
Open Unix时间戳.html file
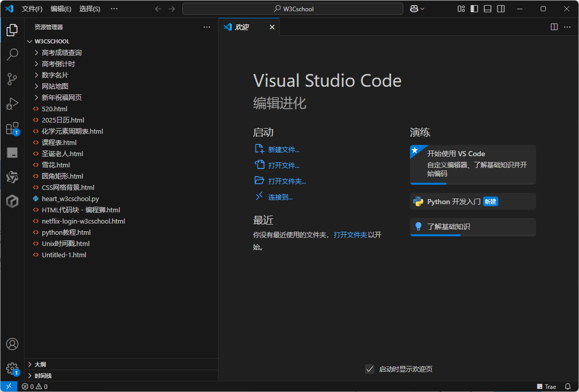click(121, 243)
